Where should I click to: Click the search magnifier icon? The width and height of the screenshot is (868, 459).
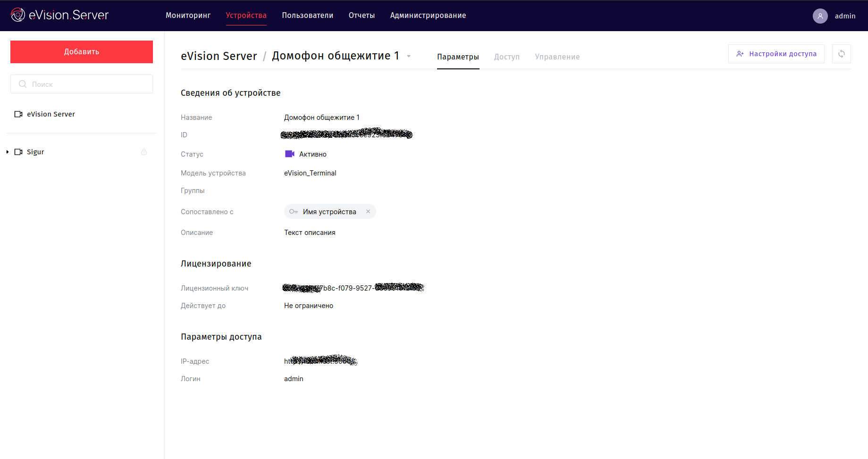23,84
